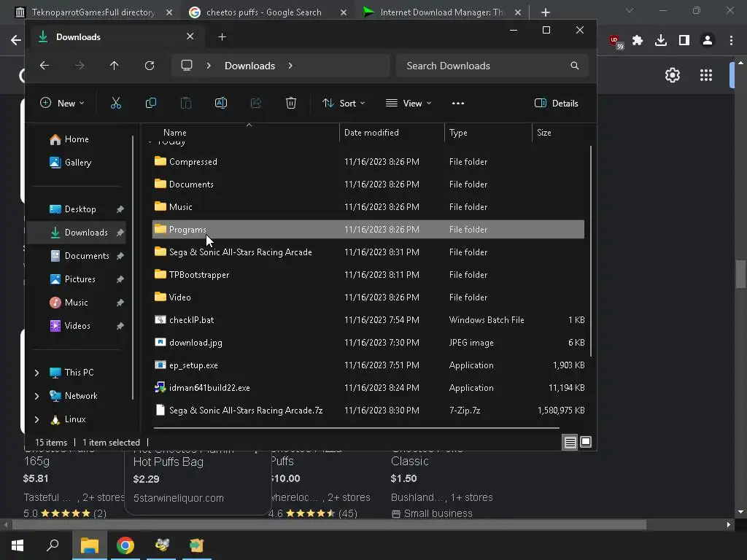Expand the This PC tree node

click(x=36, y=373)
